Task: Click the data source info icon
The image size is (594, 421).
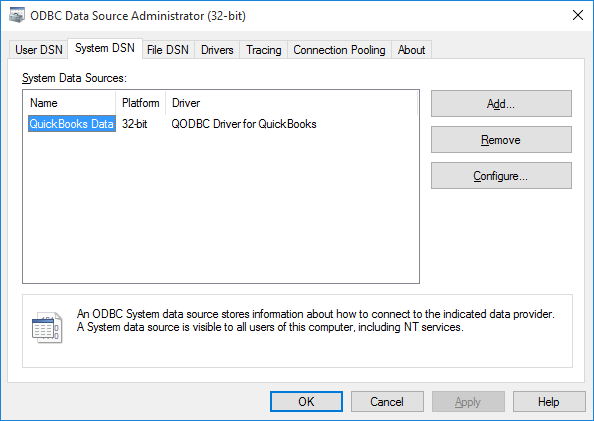Action: tap(47, 327)
